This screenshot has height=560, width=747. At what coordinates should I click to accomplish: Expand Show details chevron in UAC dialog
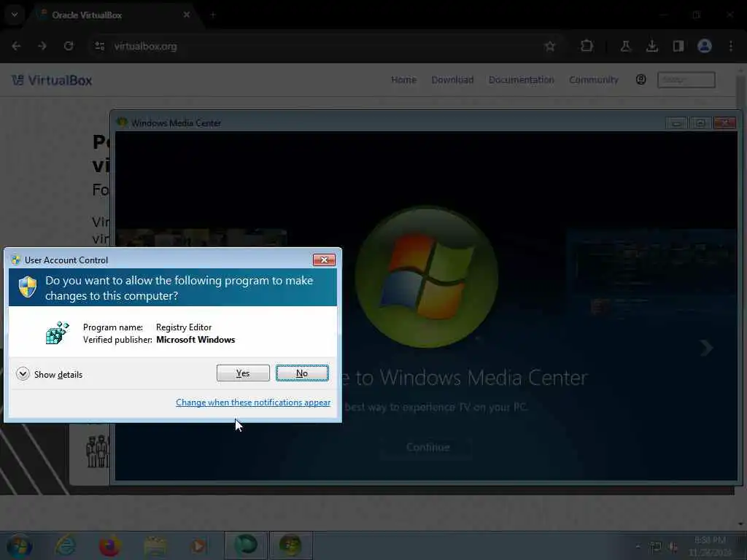(23, 374)
